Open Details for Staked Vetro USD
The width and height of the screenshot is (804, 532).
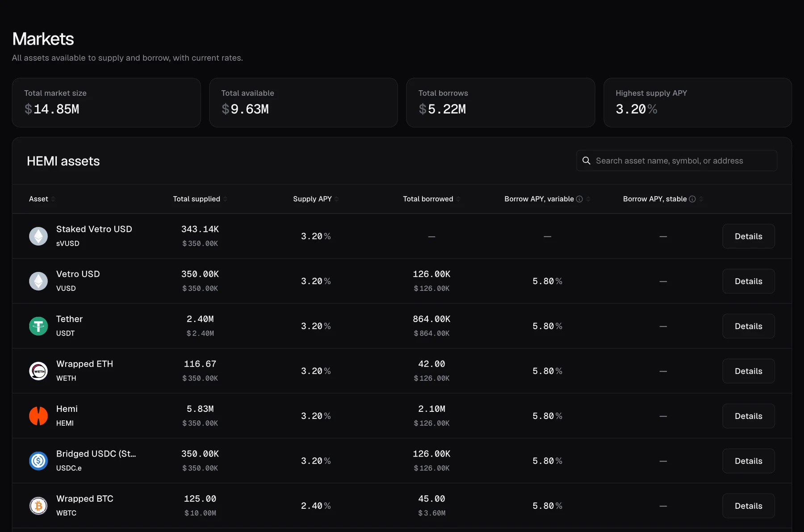pos(749,236)
